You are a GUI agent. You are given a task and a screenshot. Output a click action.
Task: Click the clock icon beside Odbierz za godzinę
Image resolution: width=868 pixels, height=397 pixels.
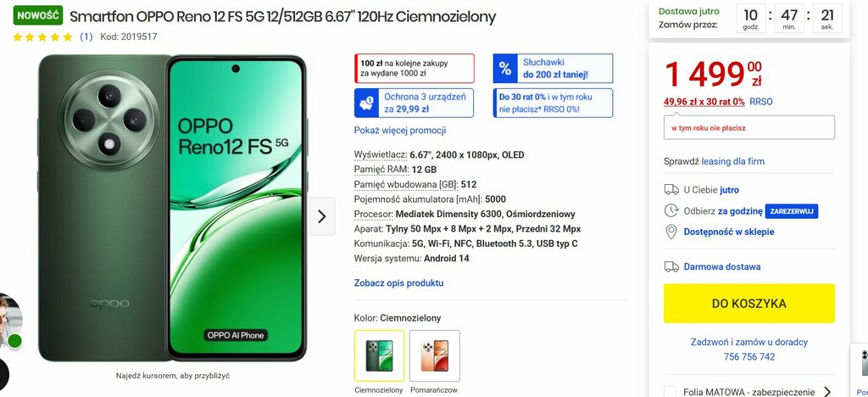pos(671,210)
